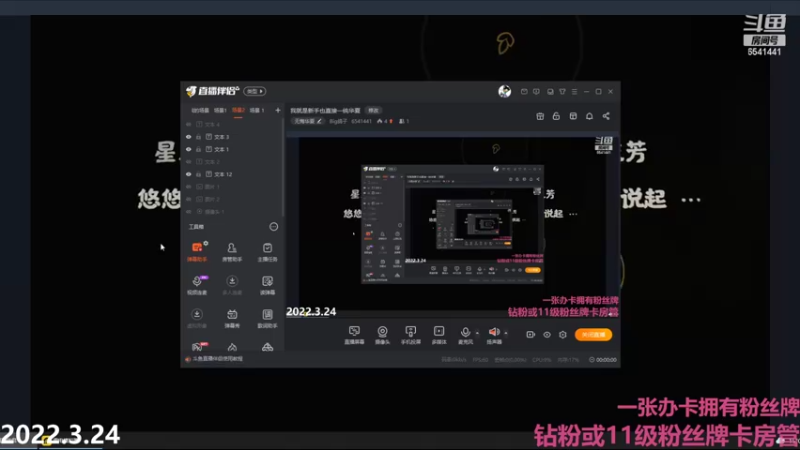Lock the 文本 3 layer

[198, 137]
